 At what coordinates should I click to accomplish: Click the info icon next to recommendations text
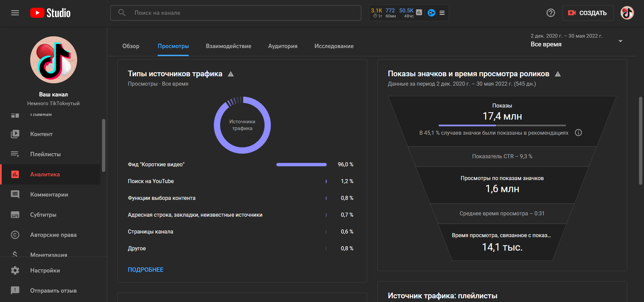point(578,133)
